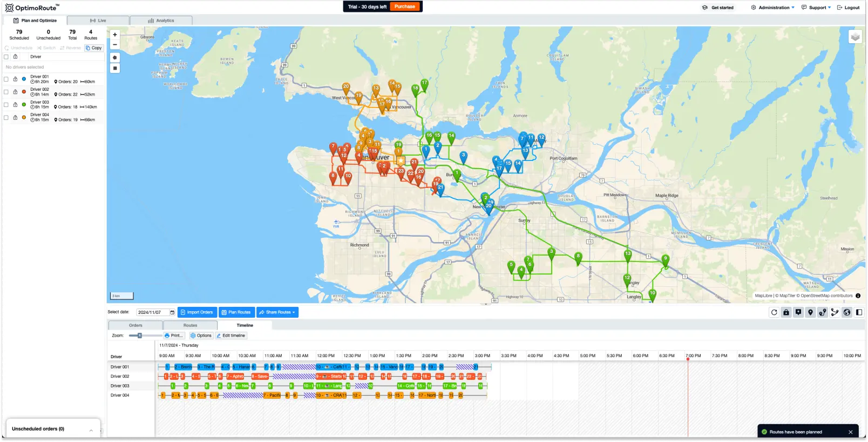Open the Share Routes dropdown
The width and height of the screenshot is (868, 442).
[277, 312]
